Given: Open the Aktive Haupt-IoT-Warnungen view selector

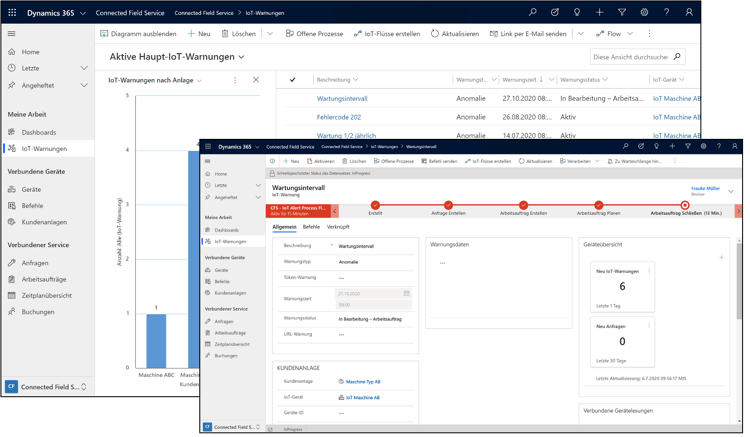Looking at the screenshot, I should click(x=177, y=57).
